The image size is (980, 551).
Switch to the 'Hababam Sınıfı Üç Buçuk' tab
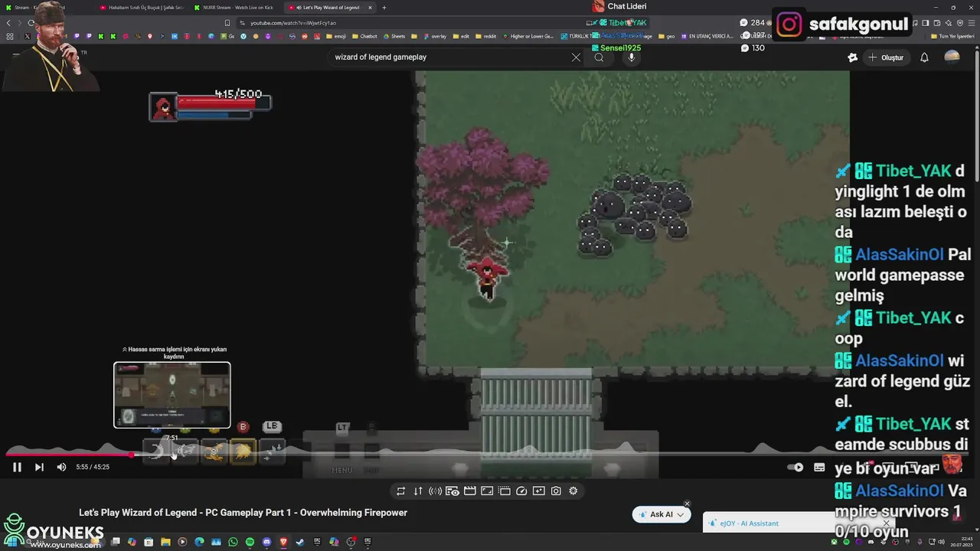click(x=142, y=8)
